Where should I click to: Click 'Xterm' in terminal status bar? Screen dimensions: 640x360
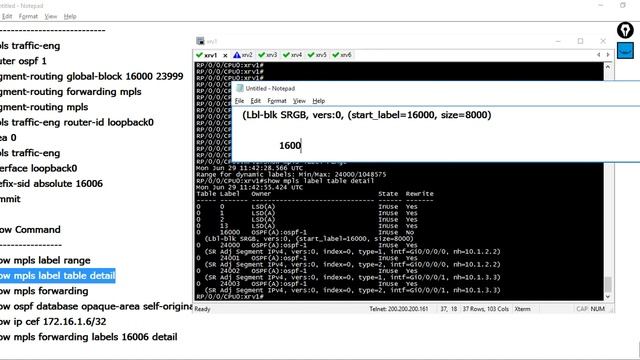click(522, 309)
